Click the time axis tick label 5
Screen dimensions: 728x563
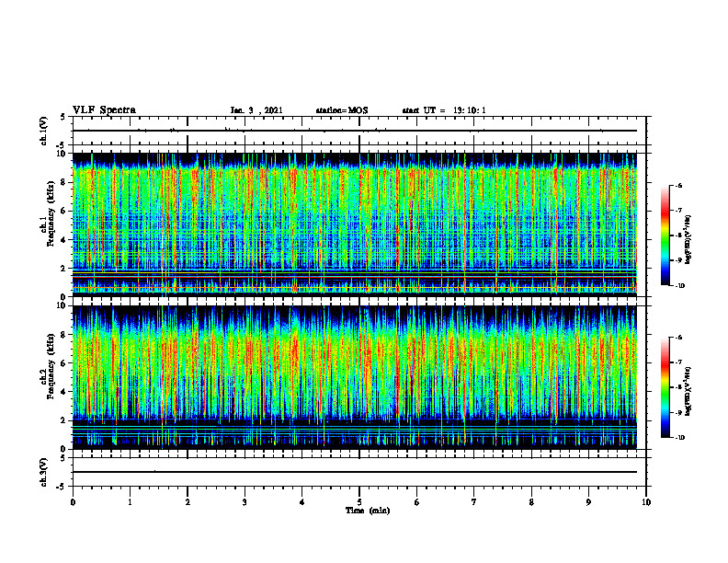tap(359, 502)
